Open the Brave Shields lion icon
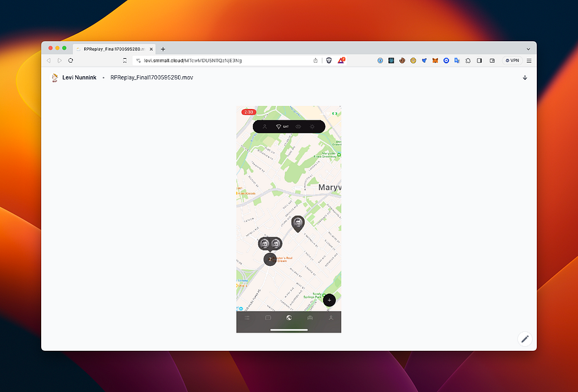 329,60
